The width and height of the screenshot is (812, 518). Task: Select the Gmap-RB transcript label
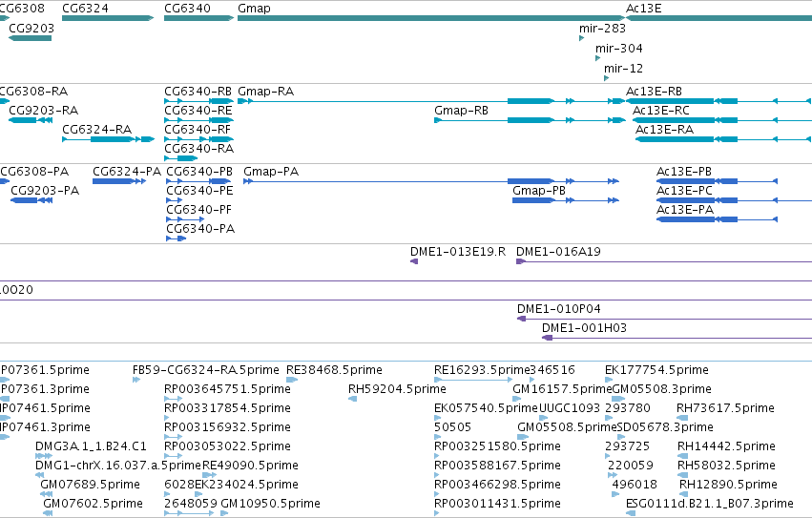[461, 111]
